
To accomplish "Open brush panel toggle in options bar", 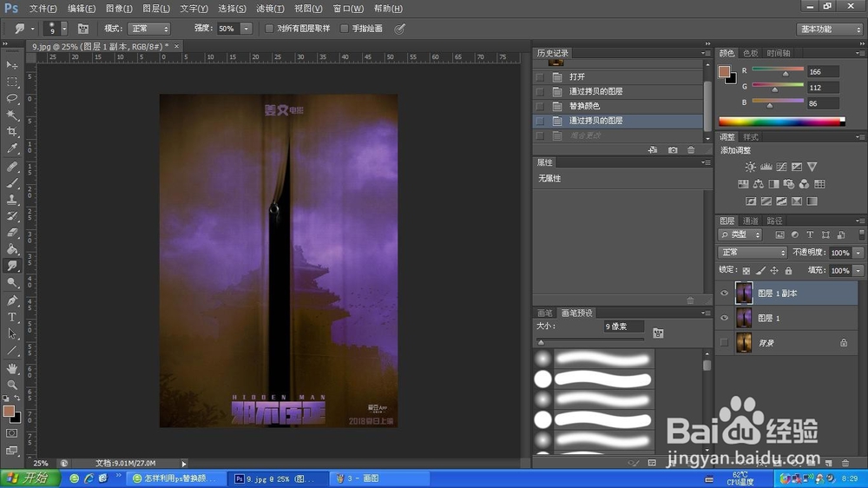I will [83, 29].
